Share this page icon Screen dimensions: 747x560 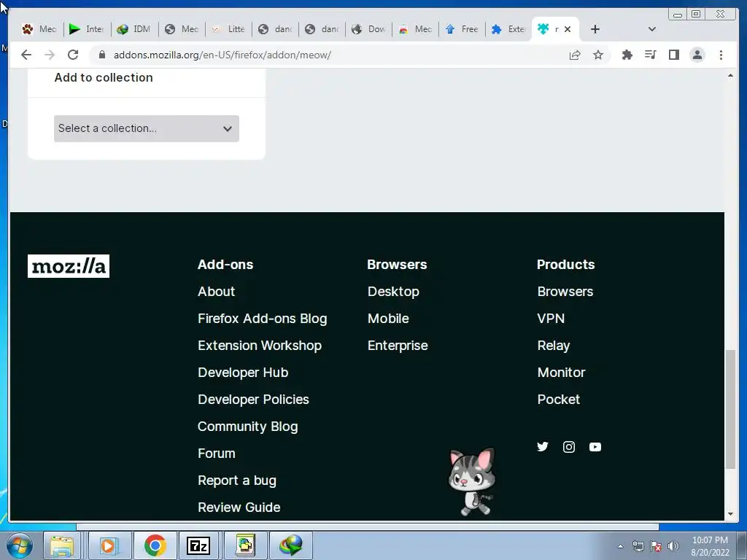[575, 55]
